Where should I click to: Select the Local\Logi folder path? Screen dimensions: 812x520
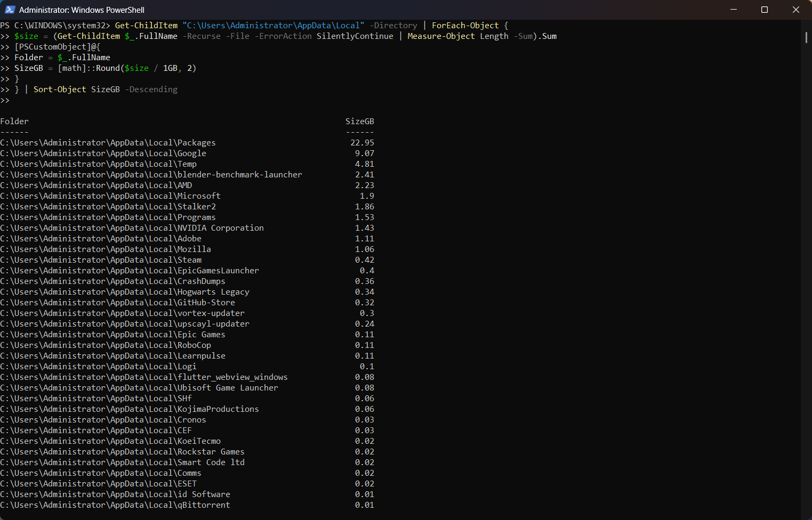(98, 367)
